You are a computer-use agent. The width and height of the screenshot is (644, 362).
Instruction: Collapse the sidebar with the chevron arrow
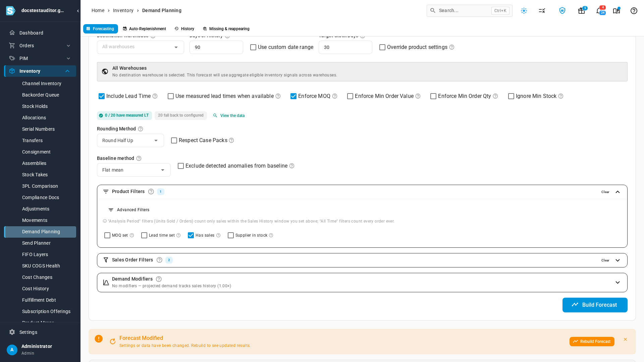click(x=78, y=11)
